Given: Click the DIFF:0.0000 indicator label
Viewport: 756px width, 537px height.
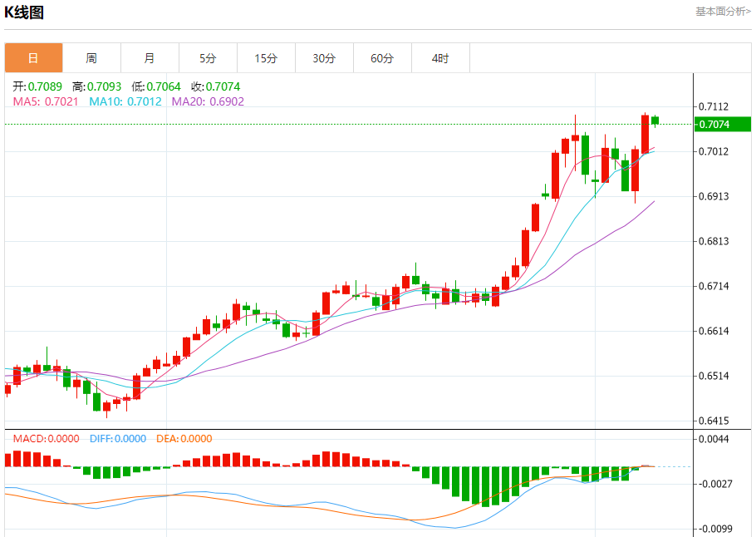Looking at the screenshot, I should [118, 439].
